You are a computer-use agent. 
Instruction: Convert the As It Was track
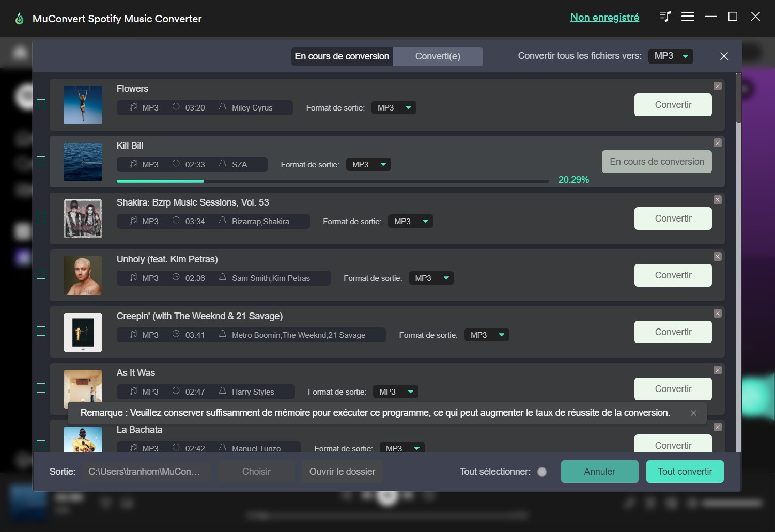[673, 389]
